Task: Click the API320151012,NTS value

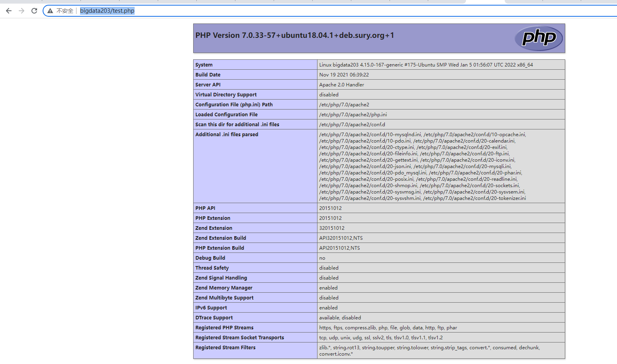Action: [341, 238]
